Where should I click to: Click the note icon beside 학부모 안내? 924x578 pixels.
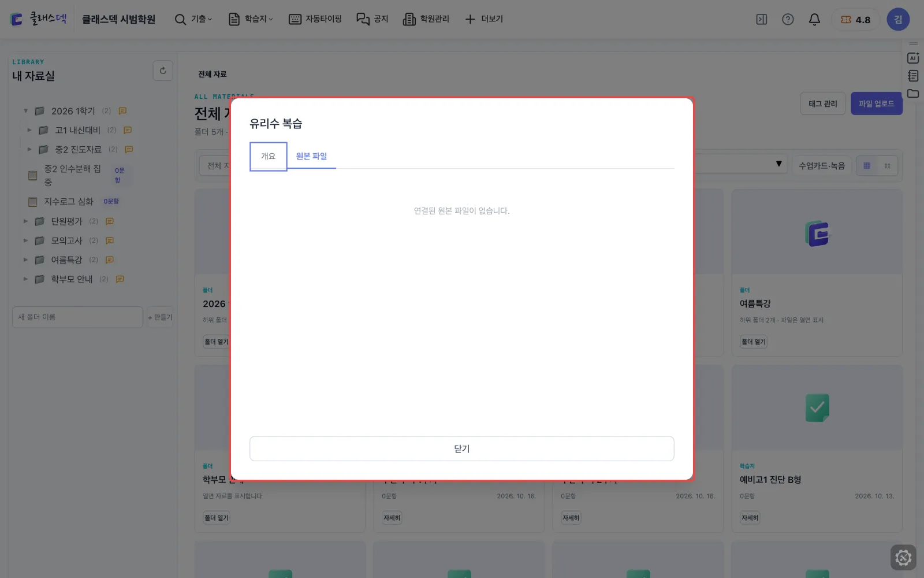tap(120, 279)
